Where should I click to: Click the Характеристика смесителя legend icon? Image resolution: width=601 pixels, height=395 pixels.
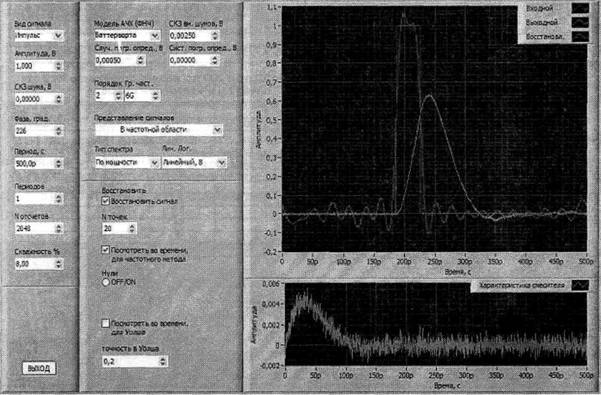(580, 285)
